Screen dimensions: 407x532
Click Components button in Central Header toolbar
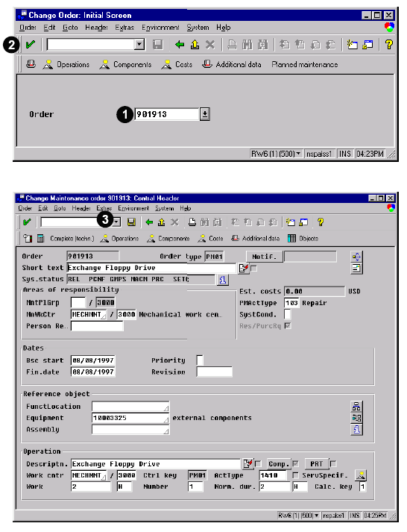tap(168, 239)
